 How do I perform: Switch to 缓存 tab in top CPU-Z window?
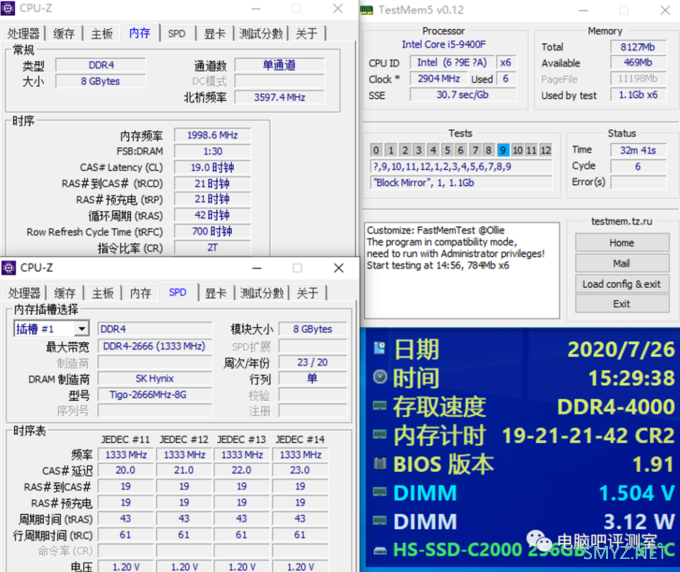tap(64, 33)
